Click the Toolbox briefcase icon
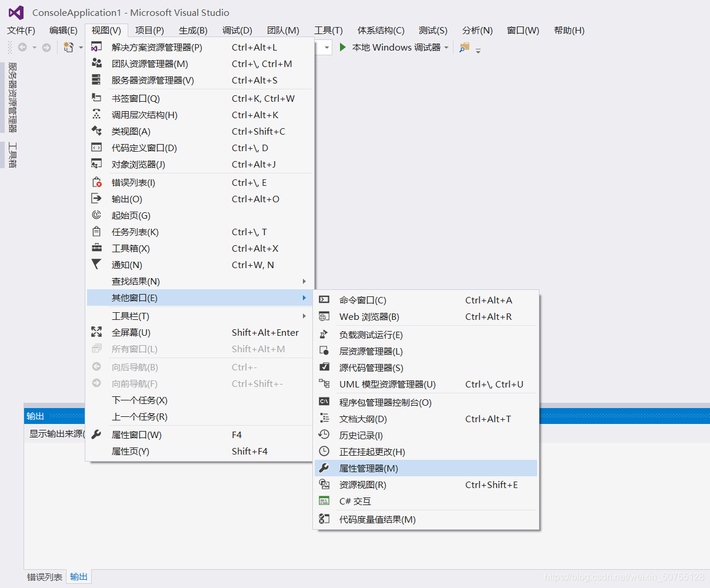The width and height of the screenshot is (710, 588). 96,248
